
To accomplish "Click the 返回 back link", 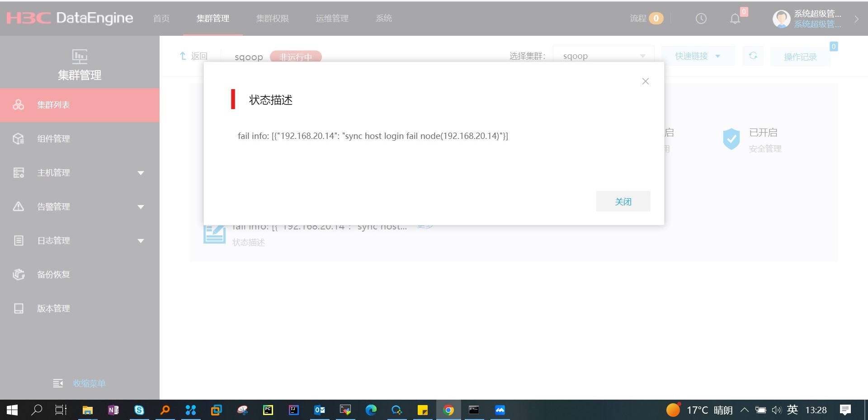I will 193,56.
